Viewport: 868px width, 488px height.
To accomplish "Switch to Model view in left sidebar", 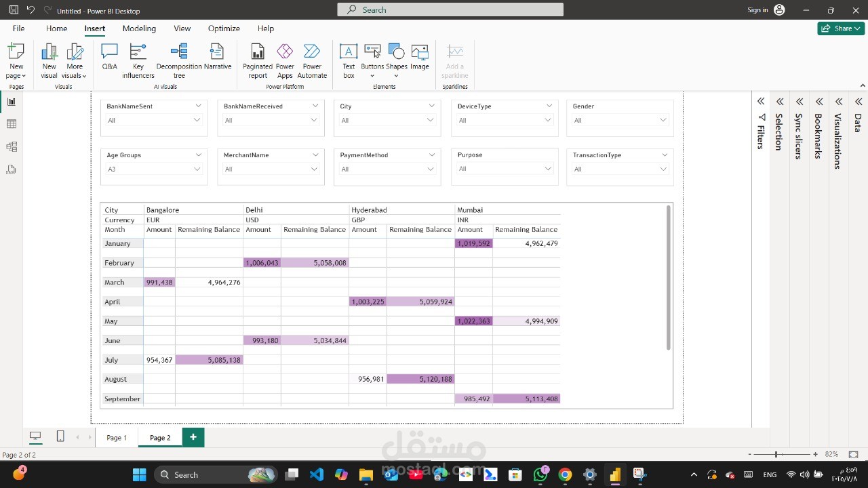I will tap(12, 146).
